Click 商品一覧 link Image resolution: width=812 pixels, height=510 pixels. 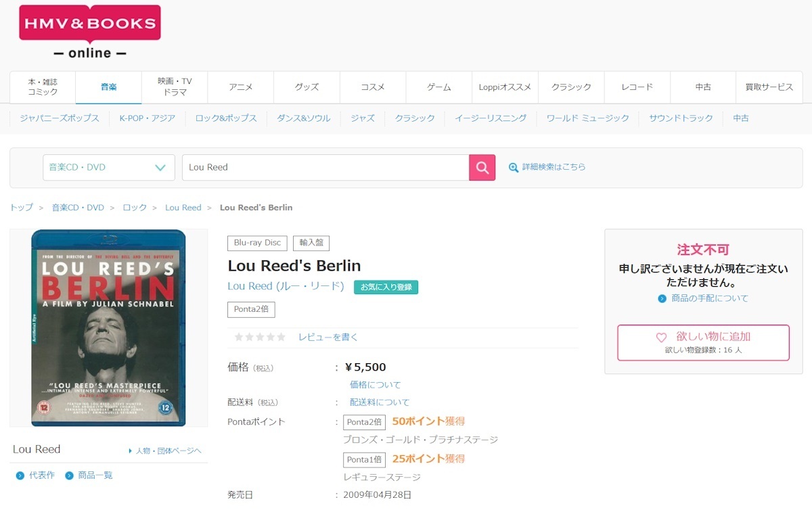pos(95,476)
